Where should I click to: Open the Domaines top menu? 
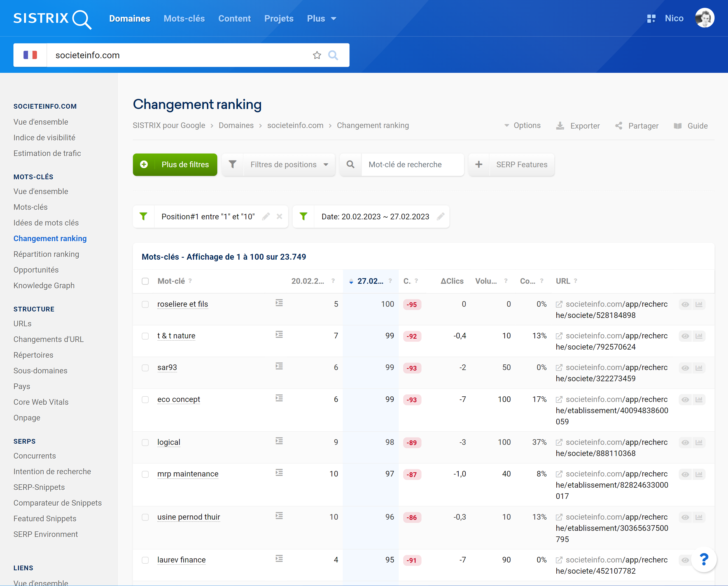tap(130, 18)
